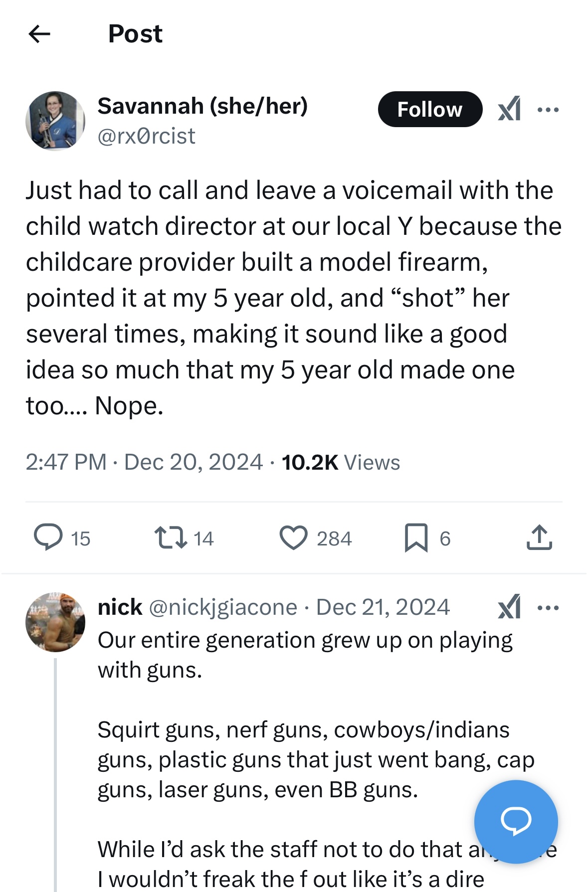Screen dimensions: 588x892
Task: Tap the Dec 21, 2024 reply timestamp
Action: [x=383, y=607]
